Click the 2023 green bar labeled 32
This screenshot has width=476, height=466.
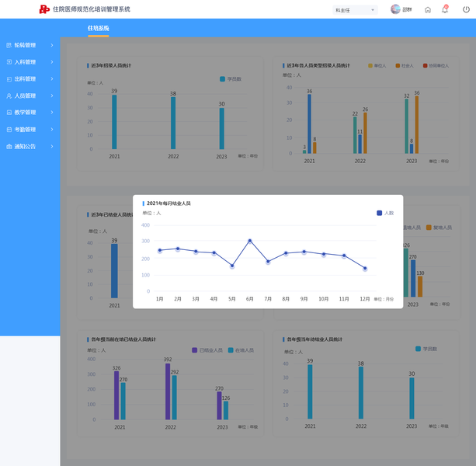tap(406, 126)
